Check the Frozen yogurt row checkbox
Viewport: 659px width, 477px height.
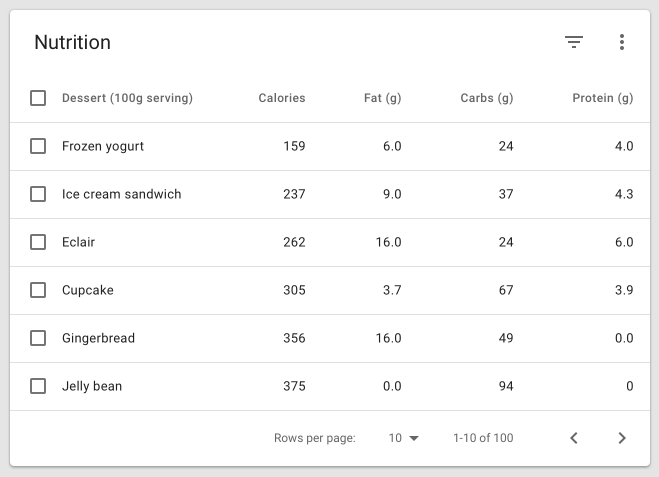coord(38,146)
